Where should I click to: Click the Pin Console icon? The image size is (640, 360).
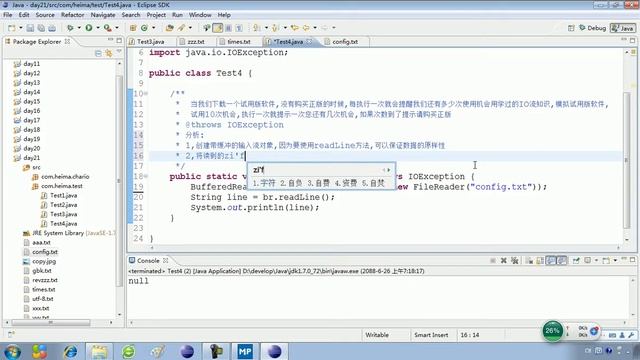pos(576,260)
